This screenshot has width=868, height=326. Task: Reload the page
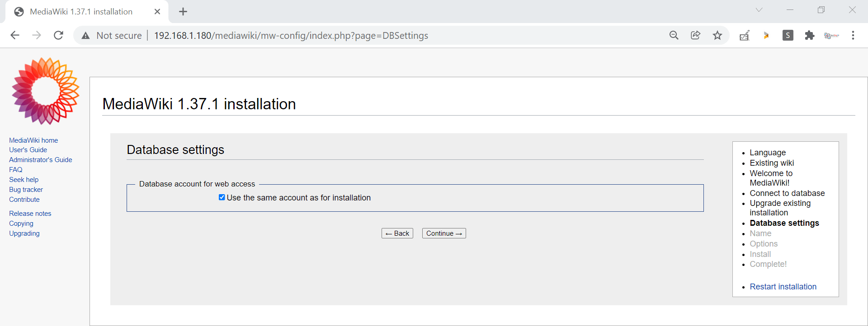click(x=58, y=35)
